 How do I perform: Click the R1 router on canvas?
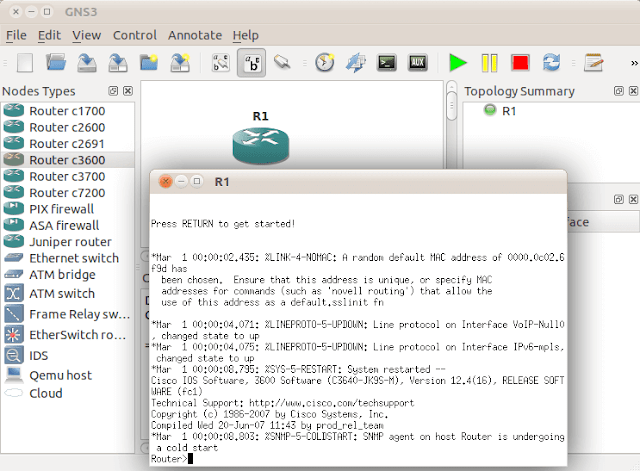(x=261, y=146)
